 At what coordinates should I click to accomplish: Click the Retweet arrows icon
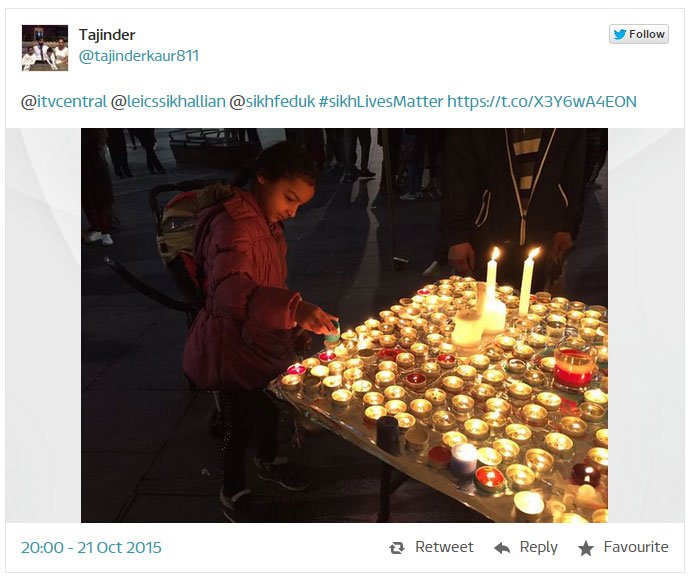coord(396,548)
